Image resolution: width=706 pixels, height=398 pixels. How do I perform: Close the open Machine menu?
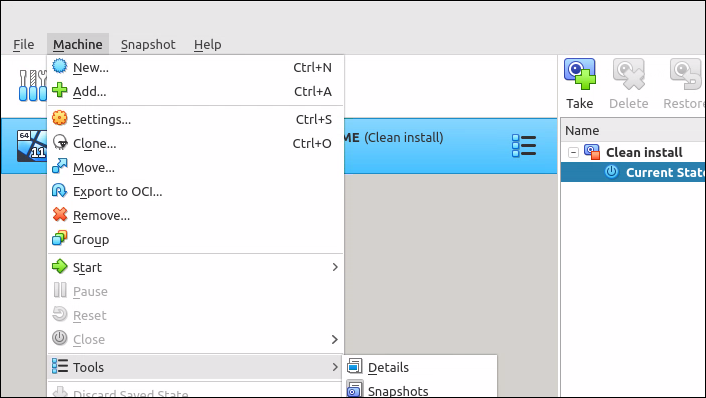pos(77,45)
